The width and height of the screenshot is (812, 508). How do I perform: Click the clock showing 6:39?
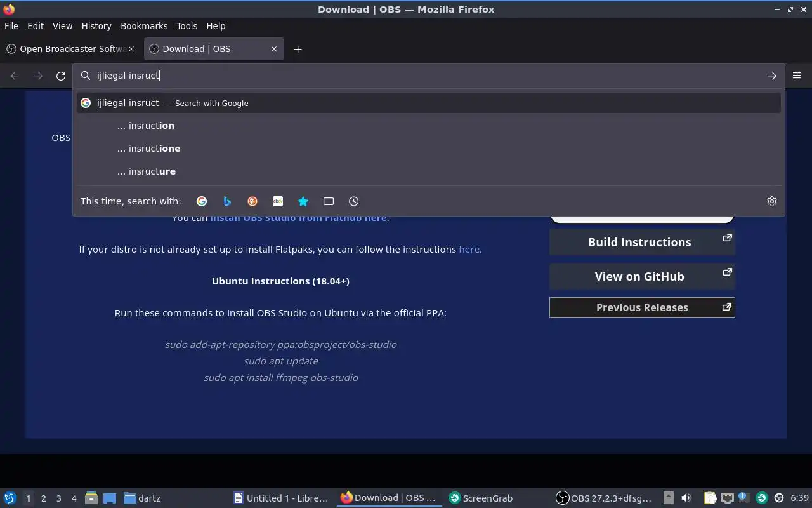point(799,498)
